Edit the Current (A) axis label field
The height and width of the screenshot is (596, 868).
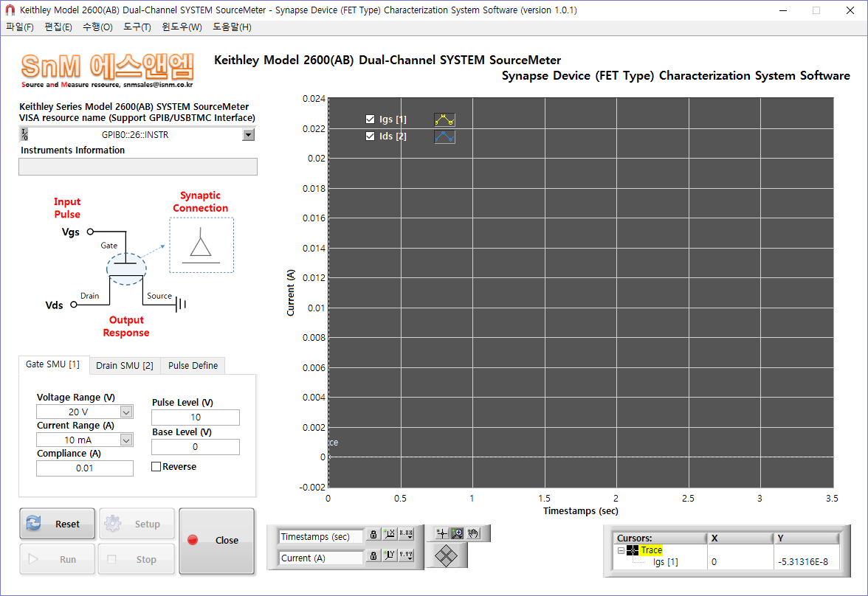[x=321, y=558]
